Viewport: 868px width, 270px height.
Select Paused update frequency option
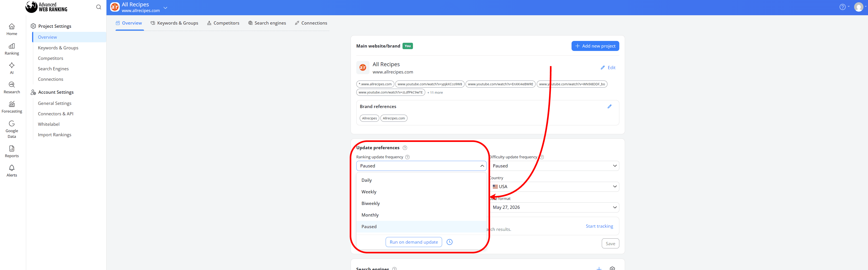coord(421,227)
